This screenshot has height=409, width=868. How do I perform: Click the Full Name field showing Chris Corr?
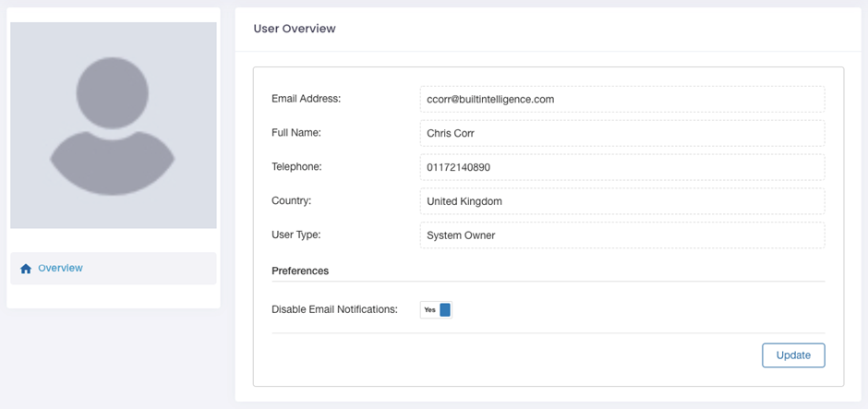[622, 133]
